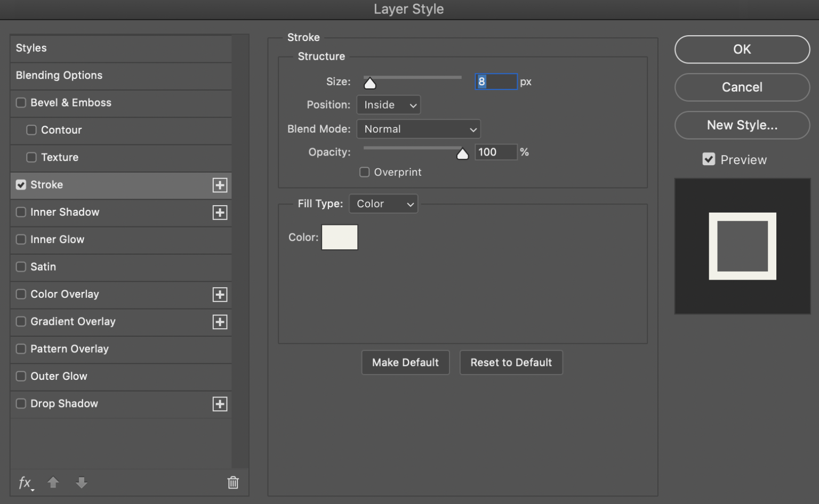Add another Gradient Overlay via plus icon
The image size is (819, 504).
220,322
